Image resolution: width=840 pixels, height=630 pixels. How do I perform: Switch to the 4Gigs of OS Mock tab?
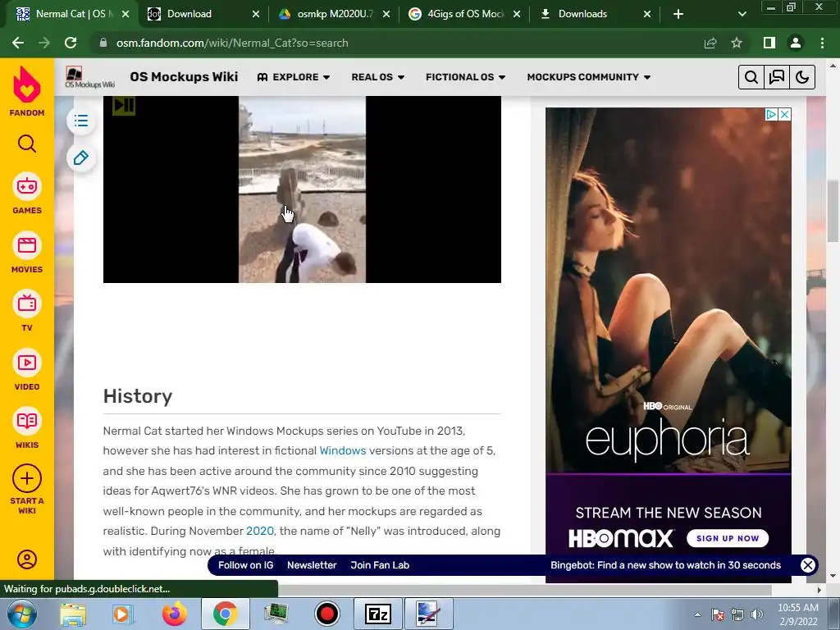click(x=464, y=14)
